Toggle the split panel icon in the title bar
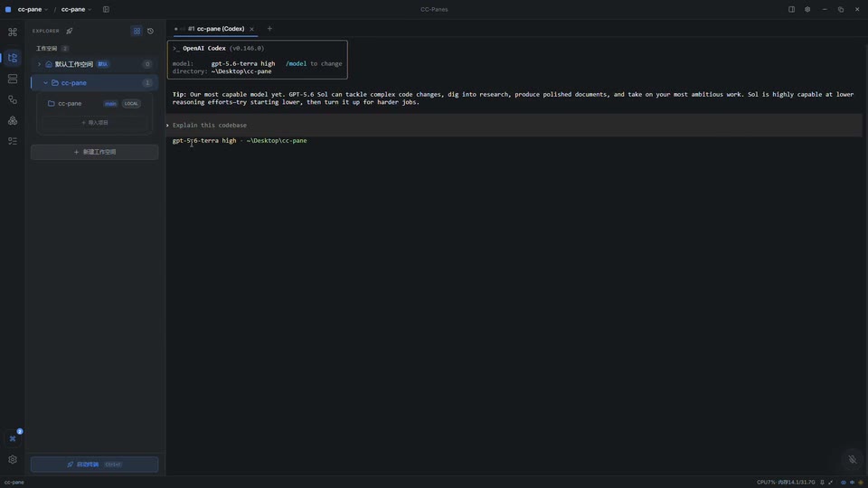Image resolution: width=868 pixels, height=488 pixels. [x=792, y=9]
